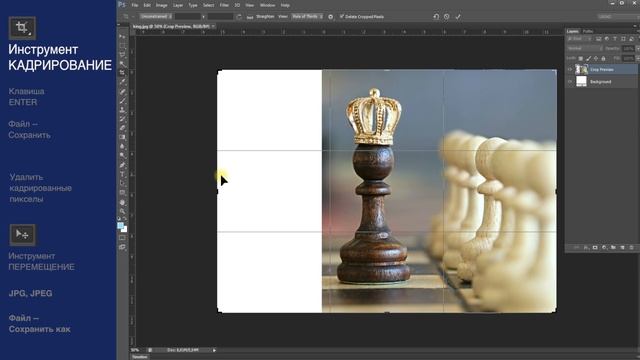The width and height of the screenshot is (640, 360).
Task: Toggle Delete Cropped Pixels checkbox
Action: pos(342,17)
